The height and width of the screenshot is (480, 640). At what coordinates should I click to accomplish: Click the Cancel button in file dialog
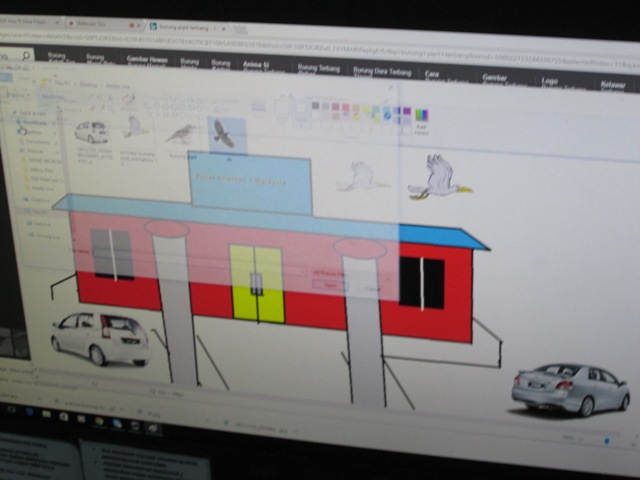pos(372,289)
